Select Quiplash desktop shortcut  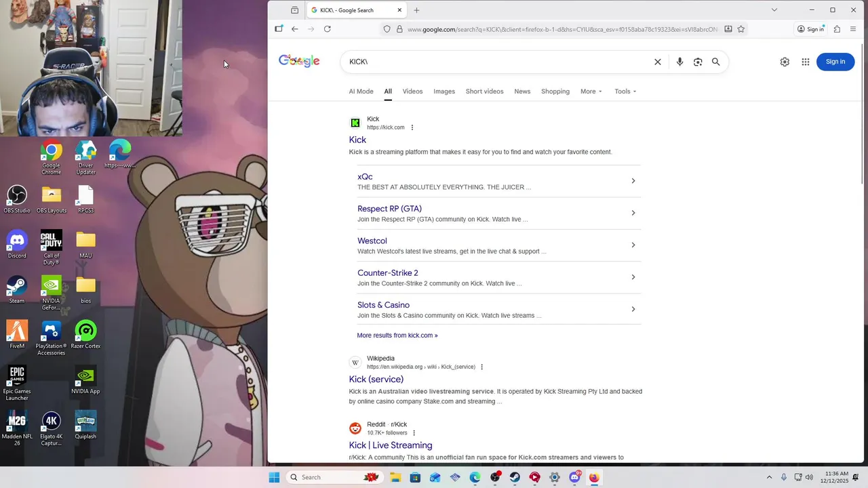[x=85, y=425]
